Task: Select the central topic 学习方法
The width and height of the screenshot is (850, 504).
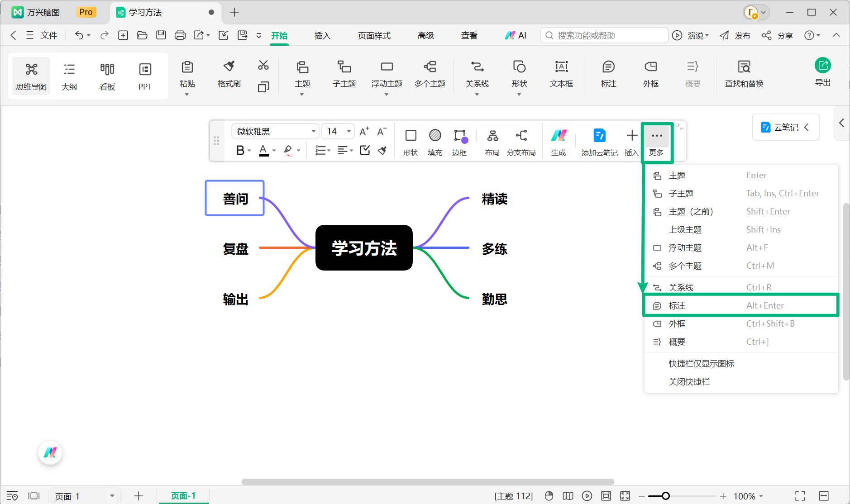Action: point(364,247)
